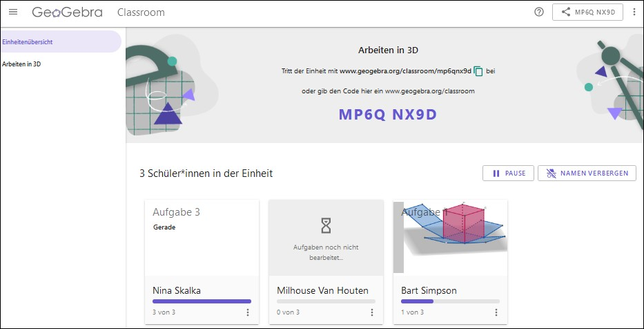This screenshot has height=329, width=644.
Task: Click the large MP6Q NX9D class code
Action: (388, 115)
